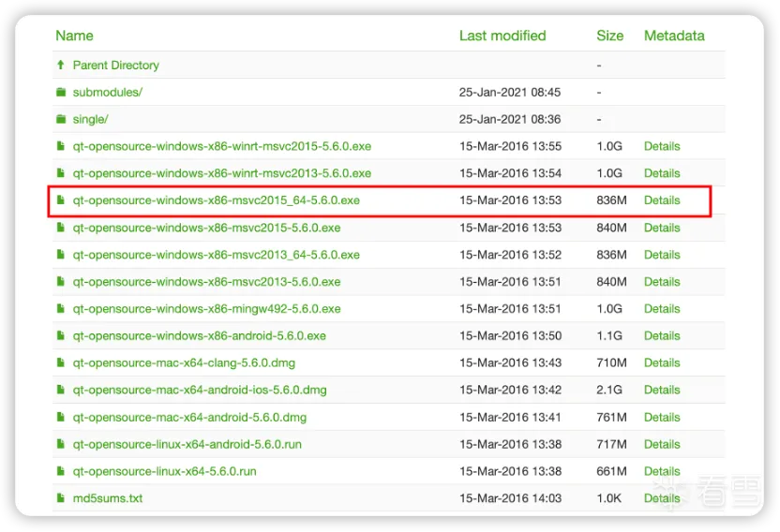This screenshot has height=532, width=780.
Task: Open the submodules/ folder link
Action: (108, 92)
